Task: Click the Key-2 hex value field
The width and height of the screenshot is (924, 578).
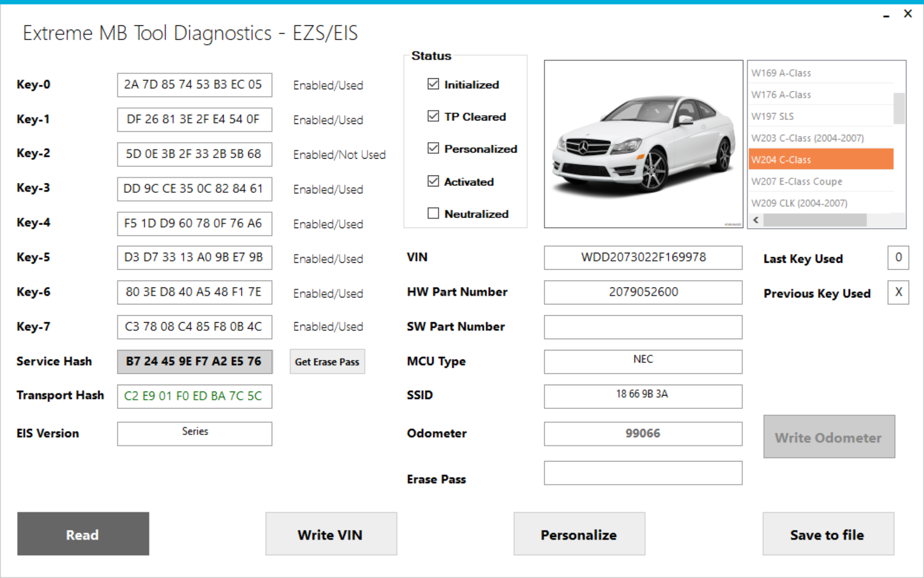Action: point(194,154)
